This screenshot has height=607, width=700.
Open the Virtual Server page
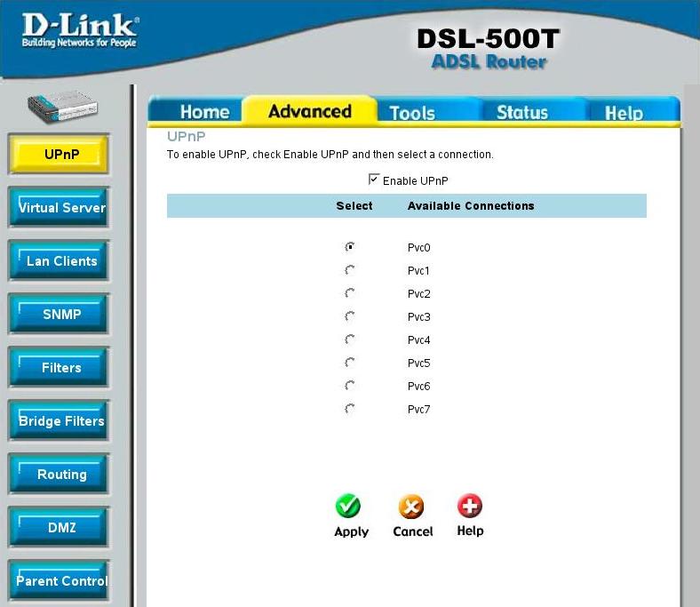click(x=59, y=207)
